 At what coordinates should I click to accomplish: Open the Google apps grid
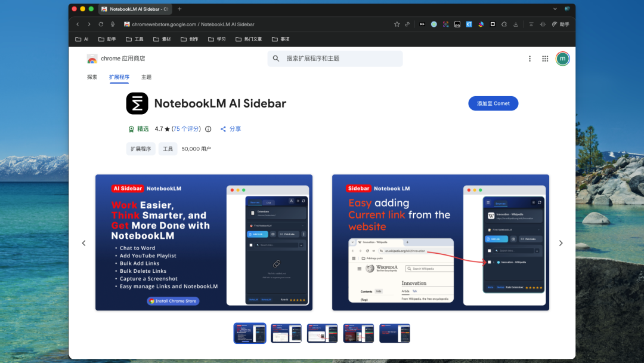click(x=545, y=59)
